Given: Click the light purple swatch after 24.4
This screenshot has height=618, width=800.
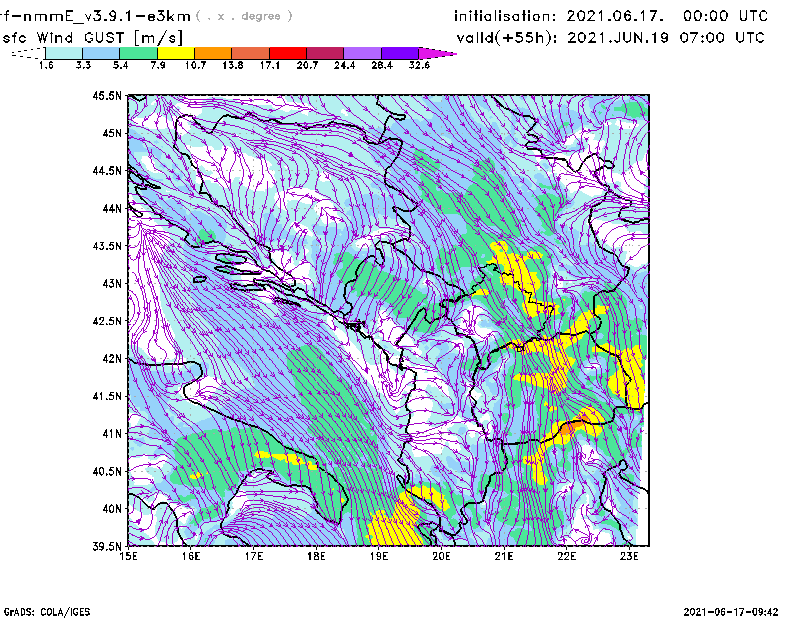Looking at the screenshot, I should [x=362, y=53].
